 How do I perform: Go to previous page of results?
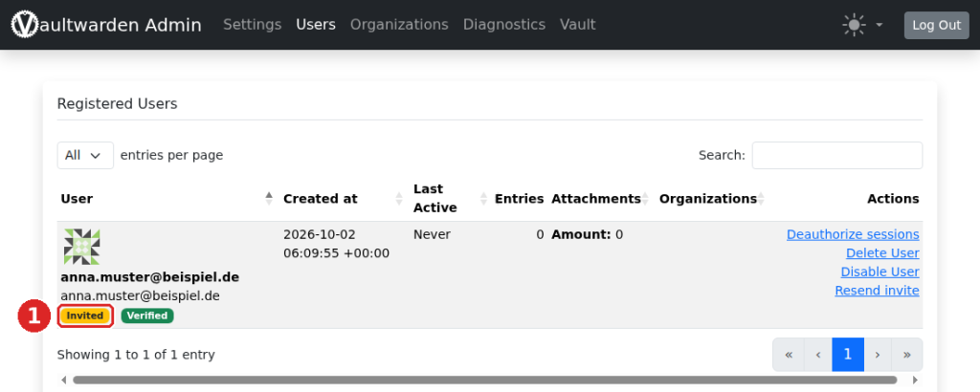click(x=818, y=355)
